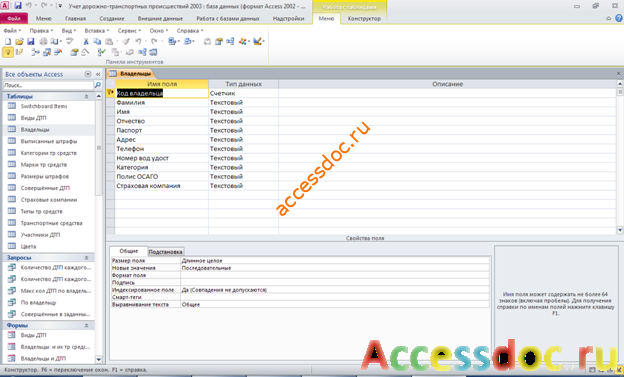This screenshot has height=377, width=624.
Task: Open the По владельцу query
Action: coord(38,303)
